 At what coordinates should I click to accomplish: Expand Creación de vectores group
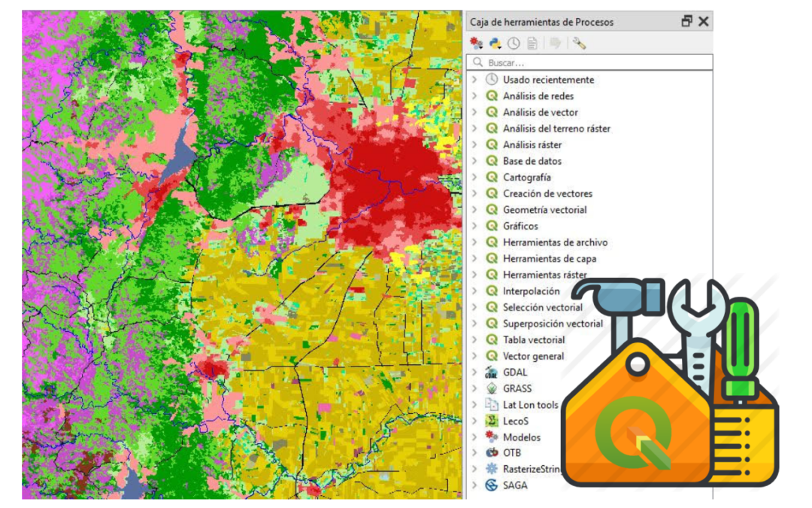474,193
